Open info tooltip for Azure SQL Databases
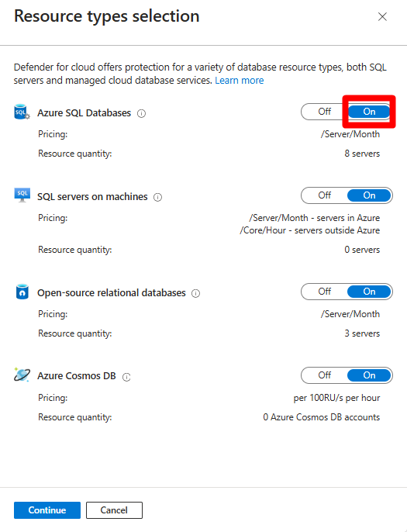The height and width of the screenshot is (532, 407). 141,113
